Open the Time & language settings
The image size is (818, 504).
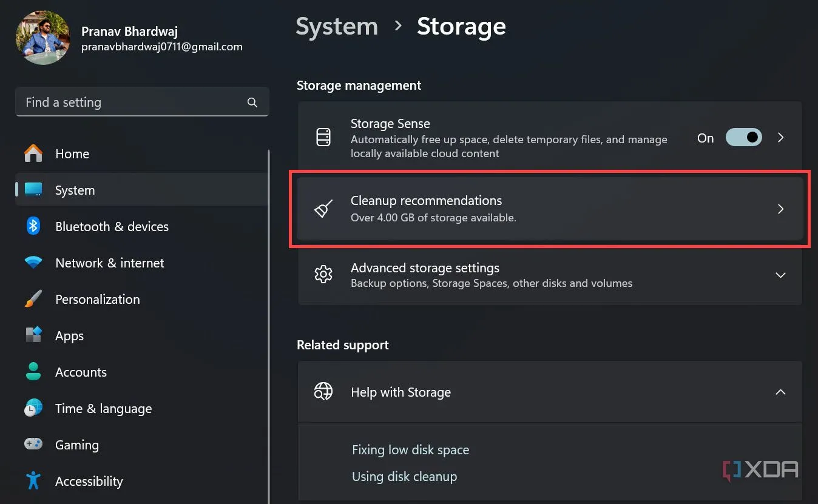click(x=103, y=409)
